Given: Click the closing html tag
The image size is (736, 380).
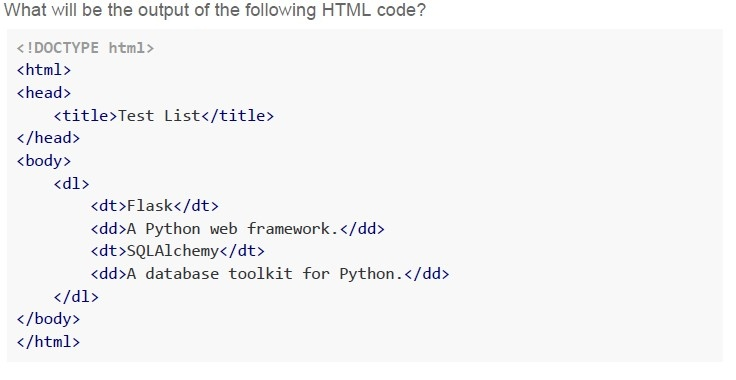Looking at the screenshot, I should coord(48,342).
